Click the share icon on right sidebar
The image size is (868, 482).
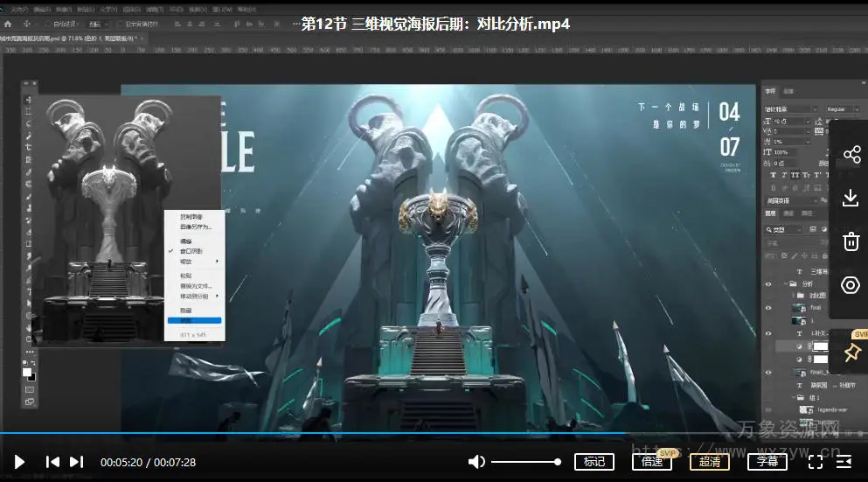[x=851, y=155]
